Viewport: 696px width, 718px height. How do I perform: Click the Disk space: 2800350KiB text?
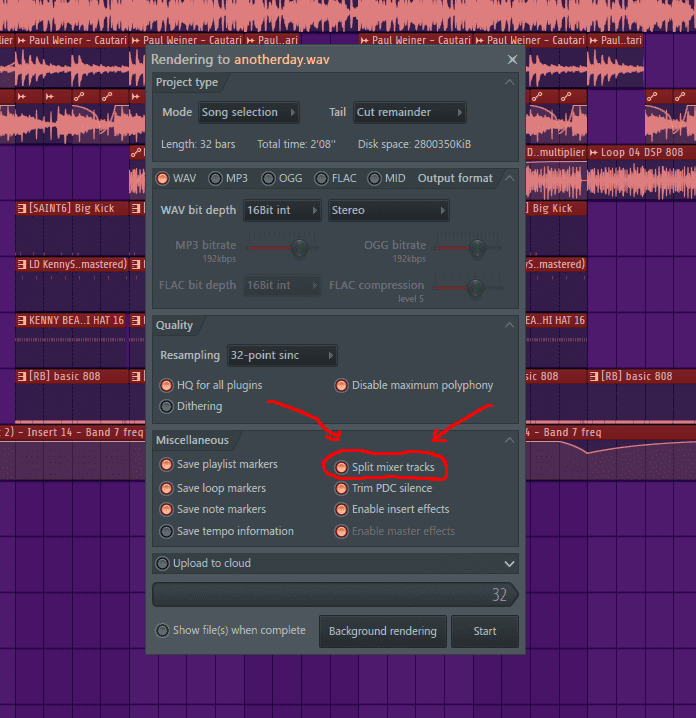pyautogui.click(x=414, y=144)
